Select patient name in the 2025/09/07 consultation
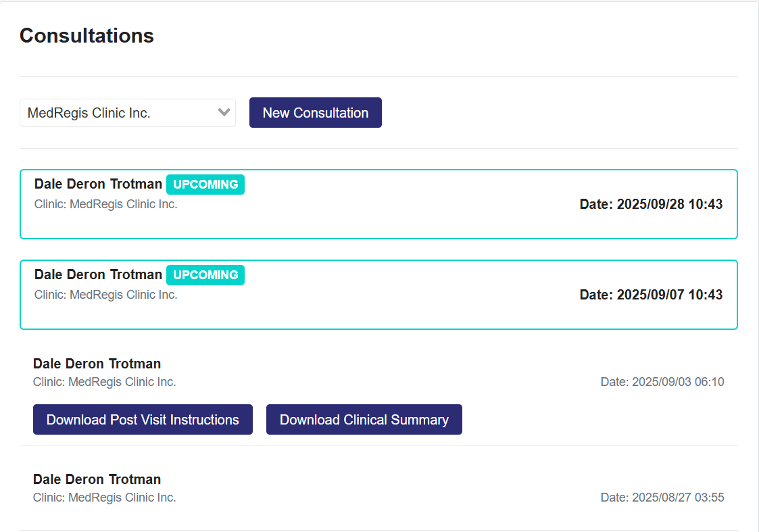 [98, 274]
